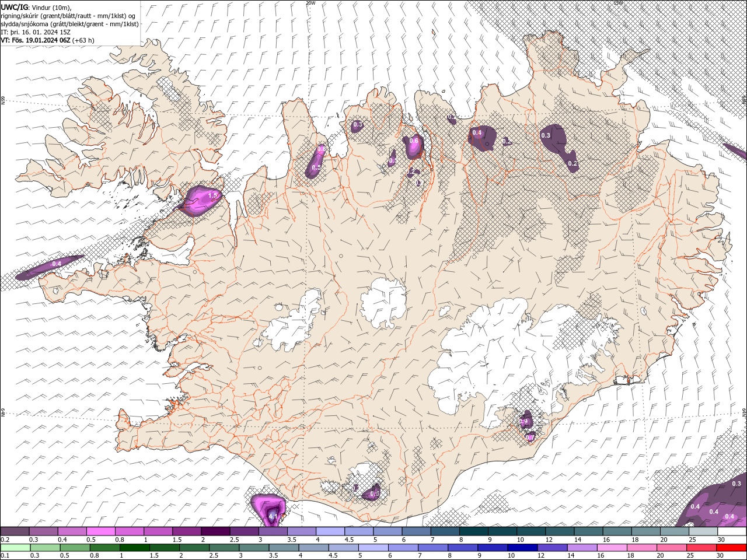Pick the grey-purple 0.2 swatch in the snow legend
This screenshot has height=560, width=747.
[x=15, y=531]
